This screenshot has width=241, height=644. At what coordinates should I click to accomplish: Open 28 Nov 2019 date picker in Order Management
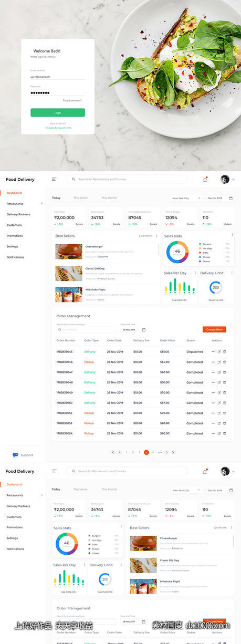[x=133, y=329]
